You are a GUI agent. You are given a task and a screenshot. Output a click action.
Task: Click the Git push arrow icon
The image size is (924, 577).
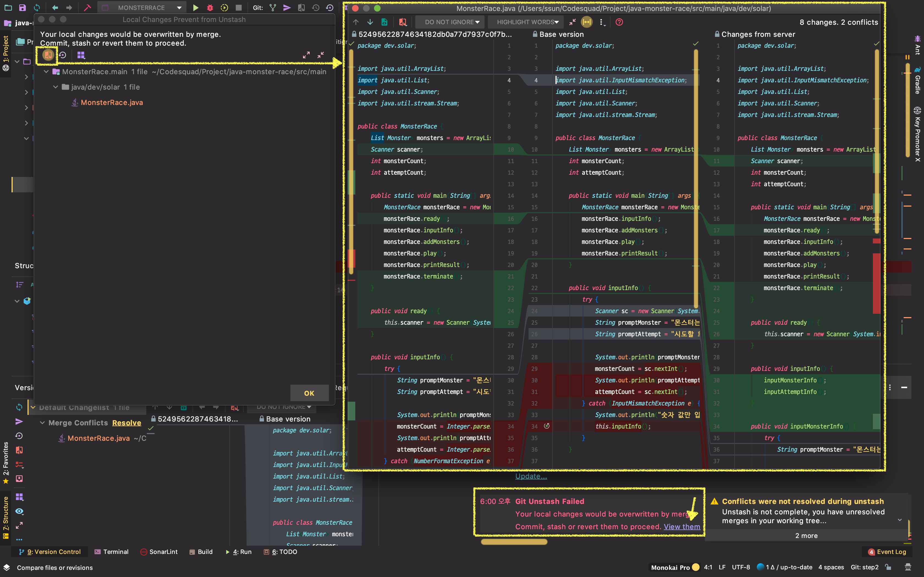point(287,8)
